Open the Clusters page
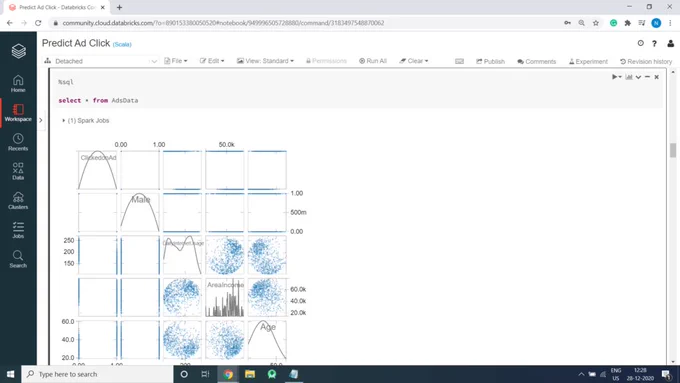 18,200
